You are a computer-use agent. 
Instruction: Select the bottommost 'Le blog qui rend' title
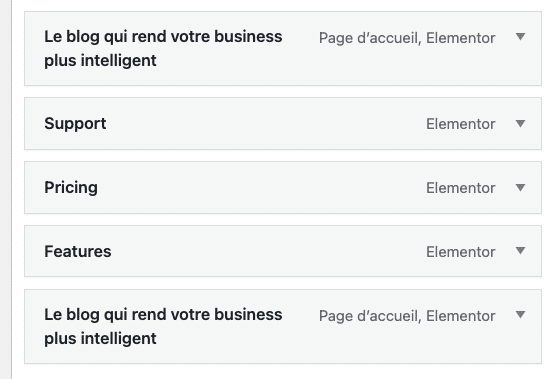tap(163, 326)
